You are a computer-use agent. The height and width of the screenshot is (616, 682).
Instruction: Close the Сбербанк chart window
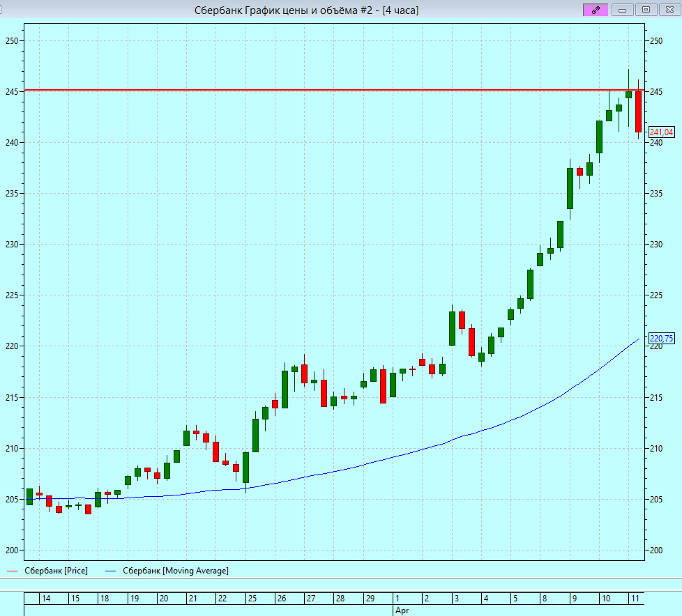(669, 10)
